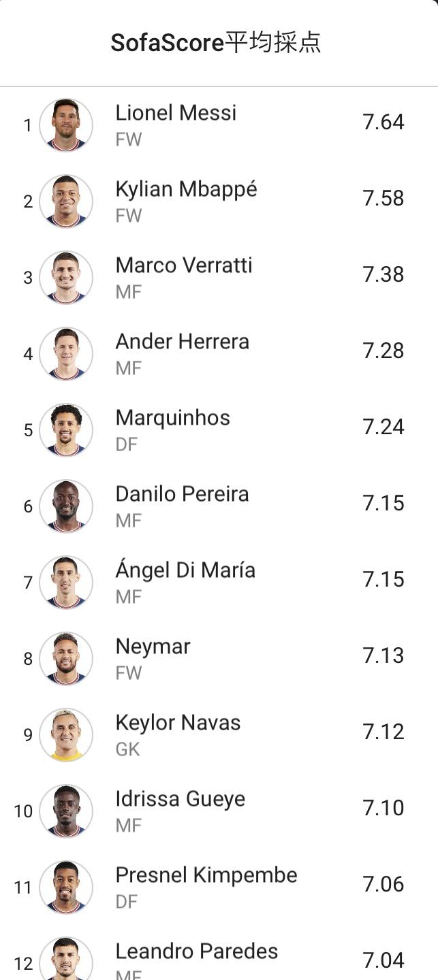Select Marco Verratti's avatar image

pyautogui.click(x=66, y=277)
